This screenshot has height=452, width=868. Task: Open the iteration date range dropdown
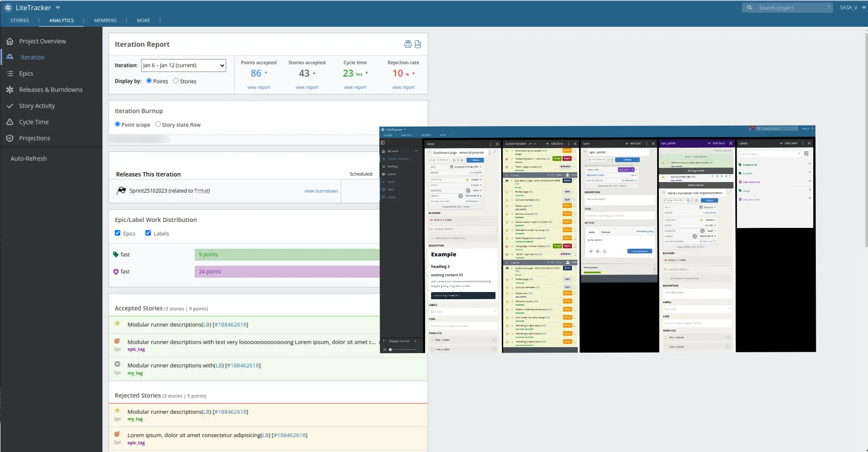(184, 65)
